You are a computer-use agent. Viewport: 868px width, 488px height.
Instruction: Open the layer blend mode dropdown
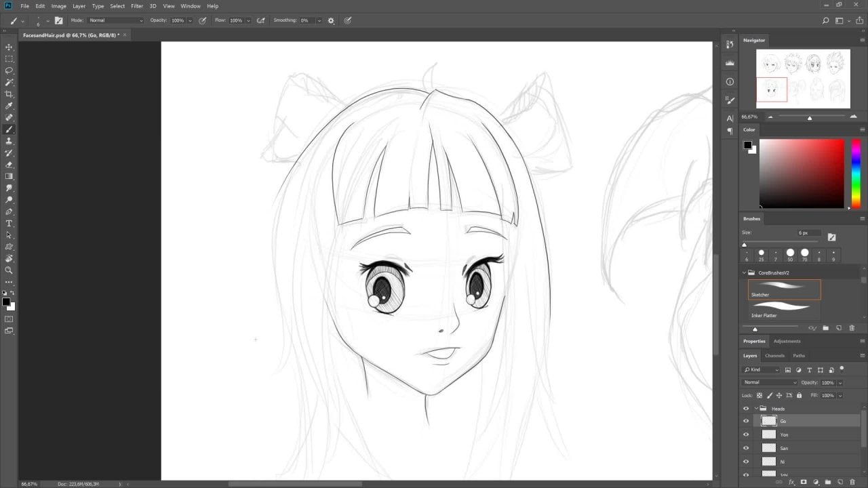pyautogui.click(x=770, y=382)
